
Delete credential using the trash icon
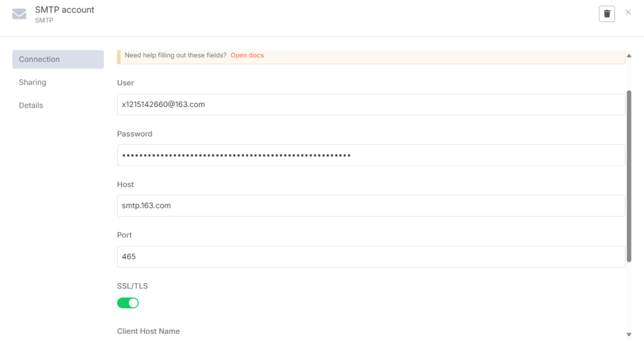point(606,14)
